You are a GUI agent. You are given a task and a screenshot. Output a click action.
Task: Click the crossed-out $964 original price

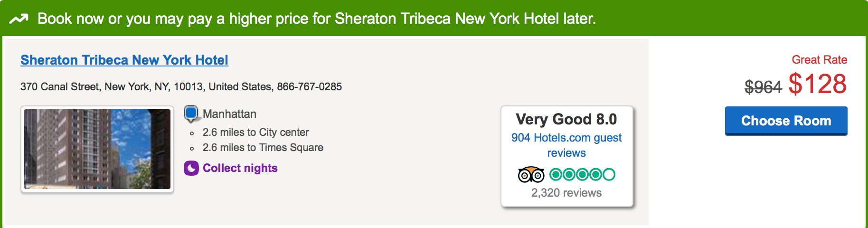(763, 87)
